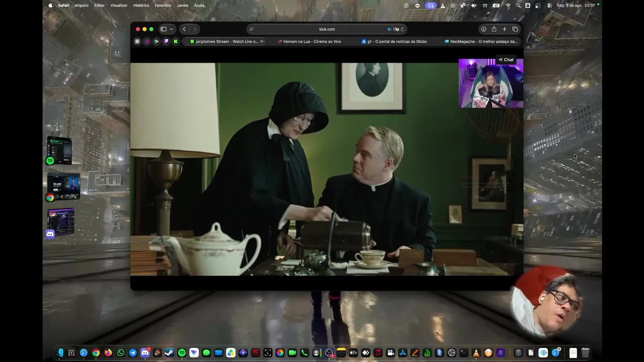644x362 pixels.
Task: Select Chrome window in Stage Manager
Action: click(63, 187)
